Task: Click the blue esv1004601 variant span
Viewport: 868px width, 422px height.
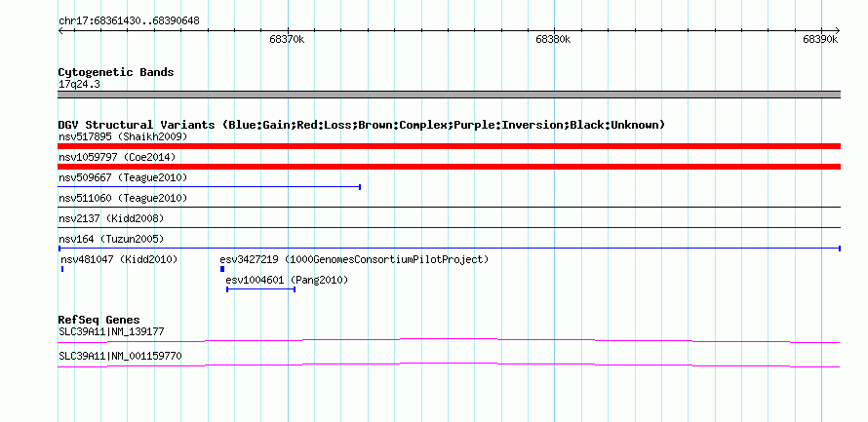Action: click(x=260, y=289)
